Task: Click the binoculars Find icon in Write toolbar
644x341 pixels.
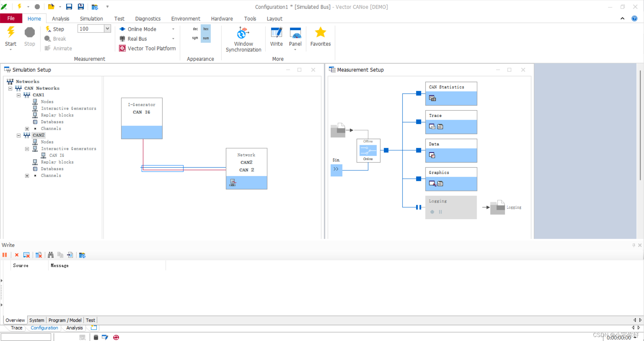Action: [51, 255]
